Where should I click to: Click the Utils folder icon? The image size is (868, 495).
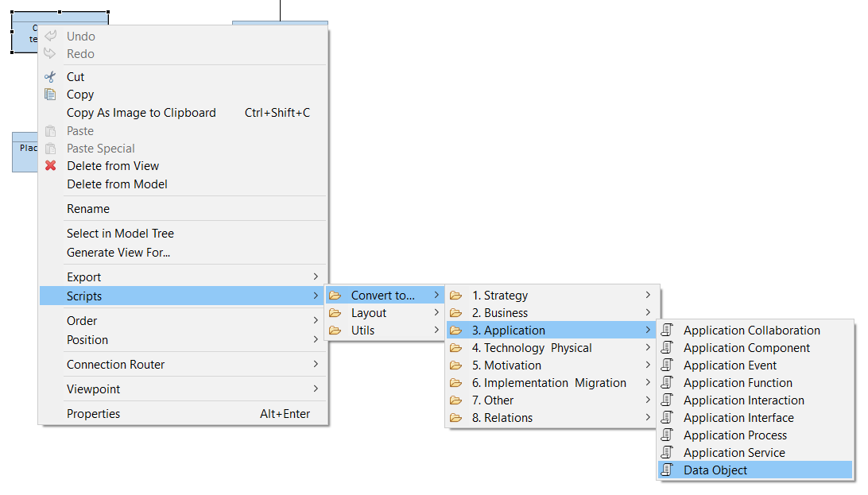coord(335,331)
